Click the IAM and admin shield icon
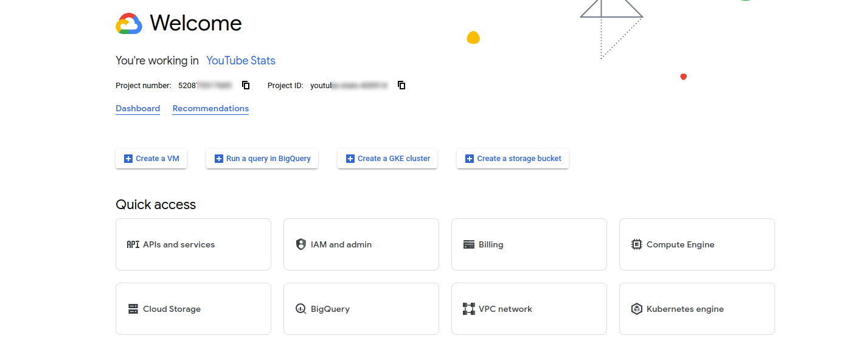Screen dimensions: 868x338 [300, 244]
